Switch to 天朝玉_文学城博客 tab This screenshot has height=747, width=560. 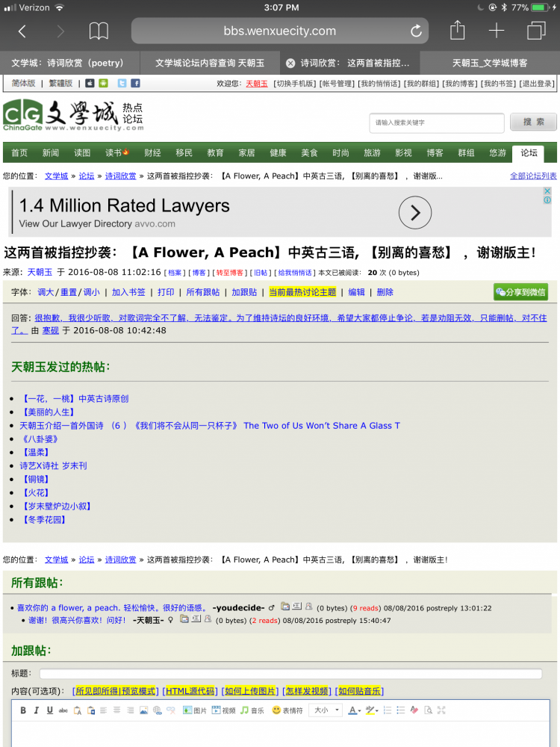click(x=490, y=63)
